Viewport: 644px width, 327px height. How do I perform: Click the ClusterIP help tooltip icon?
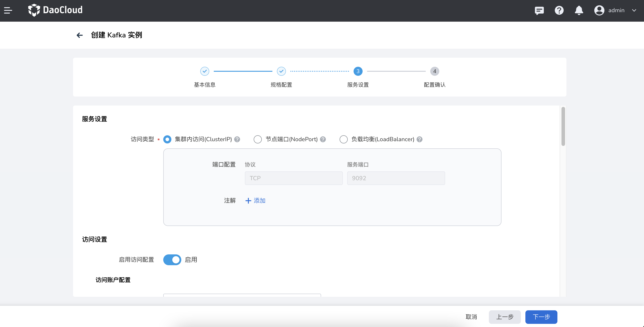pos(237,140)
